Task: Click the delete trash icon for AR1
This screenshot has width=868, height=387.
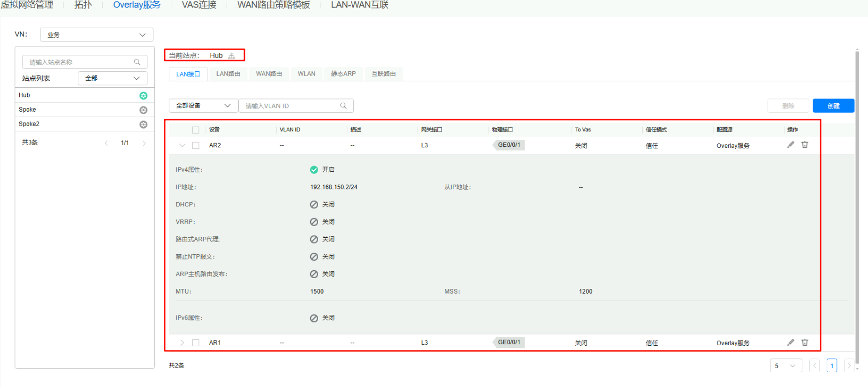Action: 805,342
